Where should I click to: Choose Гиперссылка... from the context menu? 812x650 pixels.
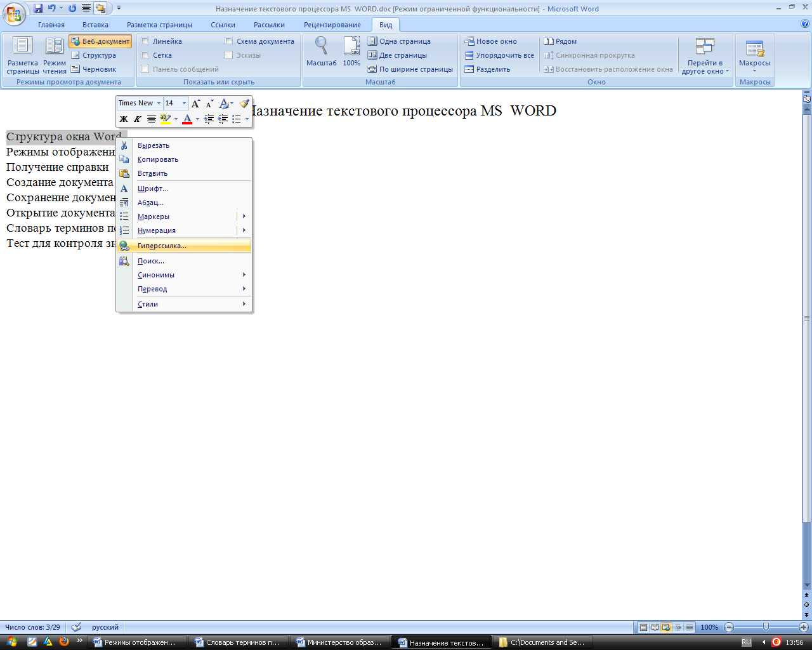184,246
